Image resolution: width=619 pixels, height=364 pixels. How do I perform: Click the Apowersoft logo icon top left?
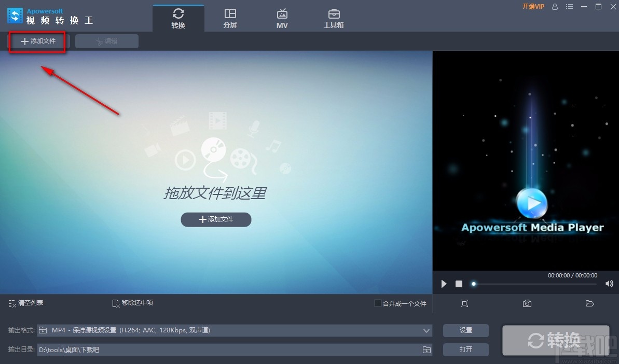tap(14, 15)
